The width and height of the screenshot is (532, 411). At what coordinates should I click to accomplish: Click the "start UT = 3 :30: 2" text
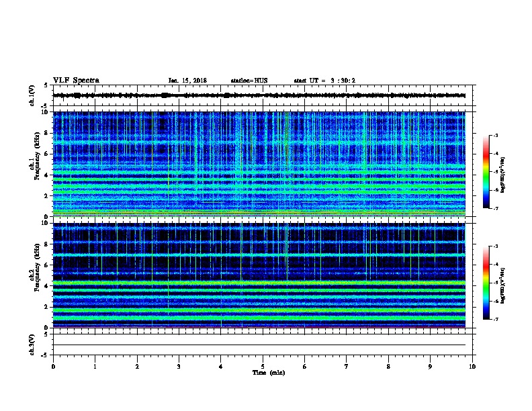(x=324, y=81)
